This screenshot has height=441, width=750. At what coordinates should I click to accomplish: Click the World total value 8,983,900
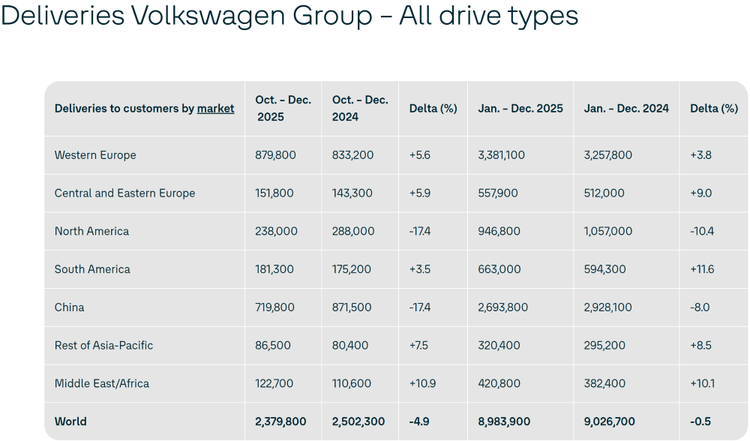point(510,421)
